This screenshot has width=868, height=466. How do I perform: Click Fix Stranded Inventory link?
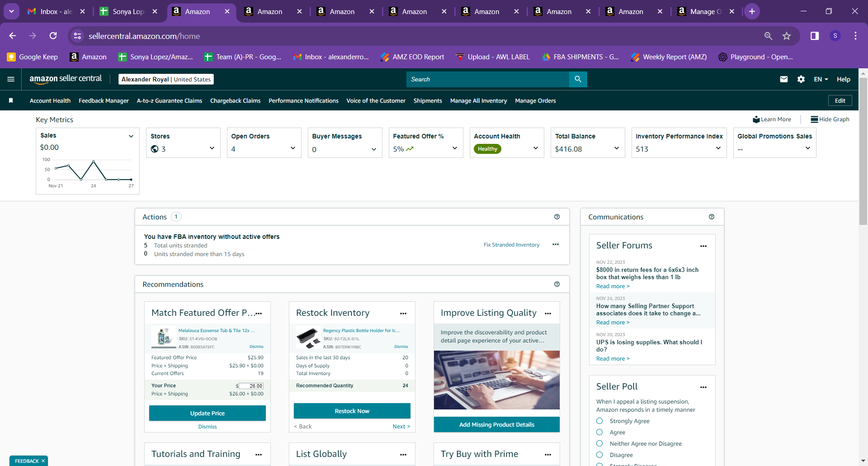(x=512, y=245)
